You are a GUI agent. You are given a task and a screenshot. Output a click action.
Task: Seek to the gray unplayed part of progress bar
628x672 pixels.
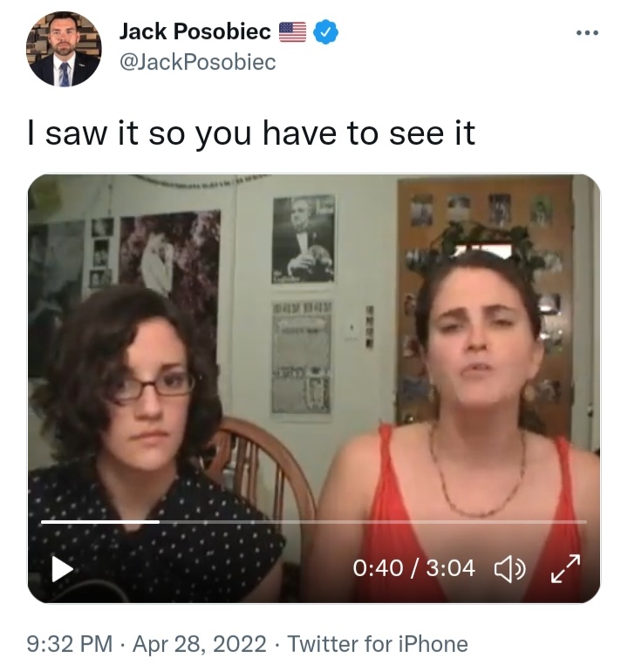tap(373, 522)
